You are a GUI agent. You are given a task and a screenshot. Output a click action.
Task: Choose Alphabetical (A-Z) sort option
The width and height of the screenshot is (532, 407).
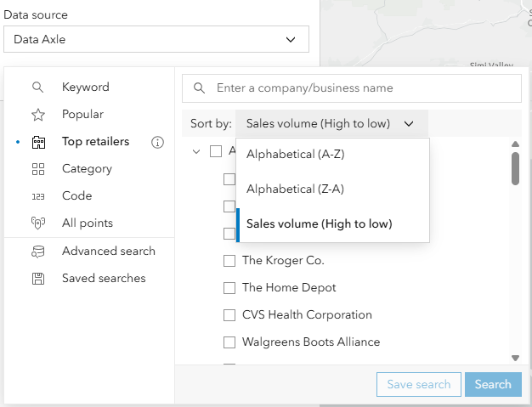333,155
